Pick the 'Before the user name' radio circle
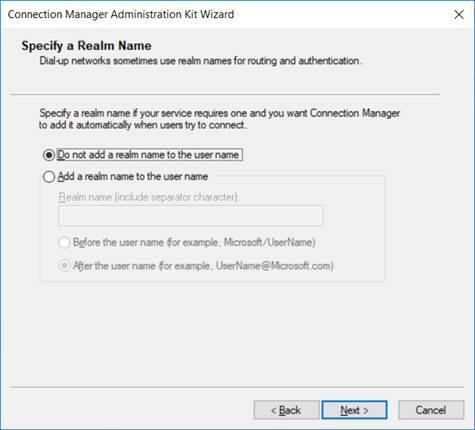 click(x=64, y=242)
